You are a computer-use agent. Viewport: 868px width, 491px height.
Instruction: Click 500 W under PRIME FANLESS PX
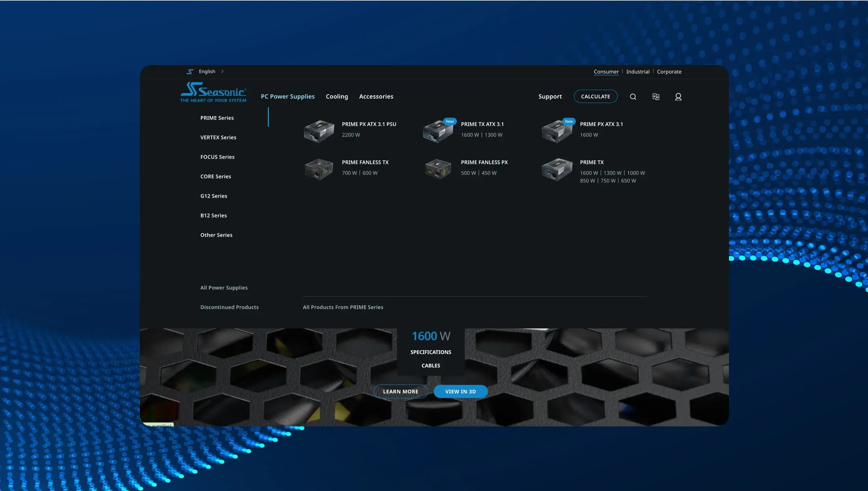(468, 173)
